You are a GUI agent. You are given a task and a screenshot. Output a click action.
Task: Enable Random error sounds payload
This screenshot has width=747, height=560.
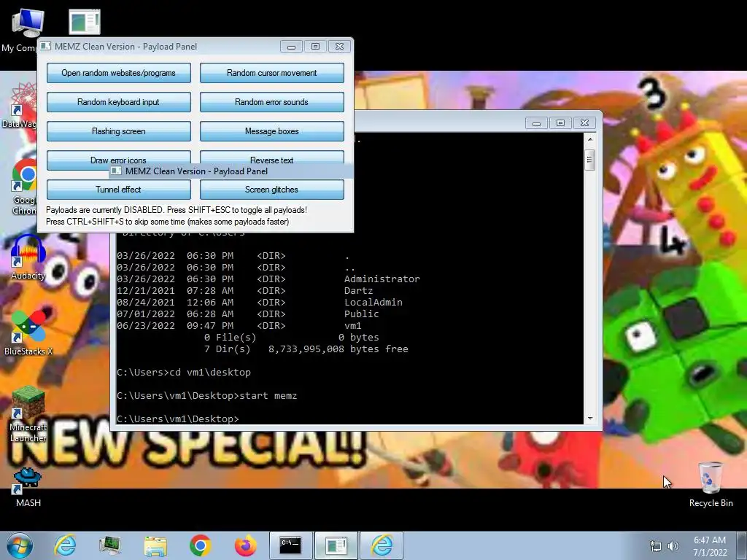[271, 102]
